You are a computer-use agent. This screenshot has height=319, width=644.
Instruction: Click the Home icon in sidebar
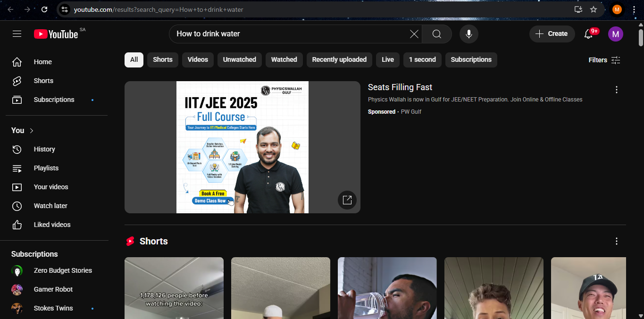17,62
